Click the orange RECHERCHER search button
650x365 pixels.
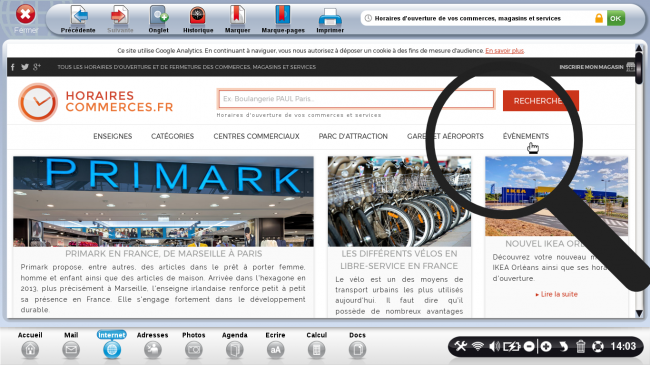coord(541,101)
